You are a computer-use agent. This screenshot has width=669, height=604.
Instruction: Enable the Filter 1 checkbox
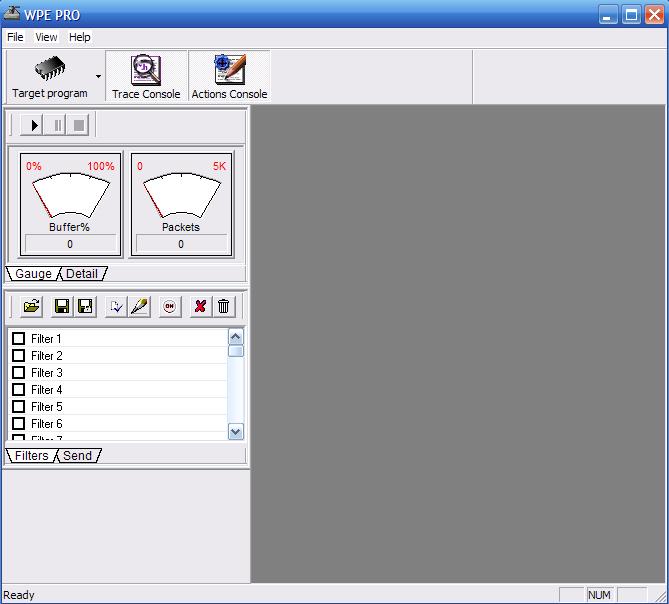pyautogui.click(x=18, y=339)
